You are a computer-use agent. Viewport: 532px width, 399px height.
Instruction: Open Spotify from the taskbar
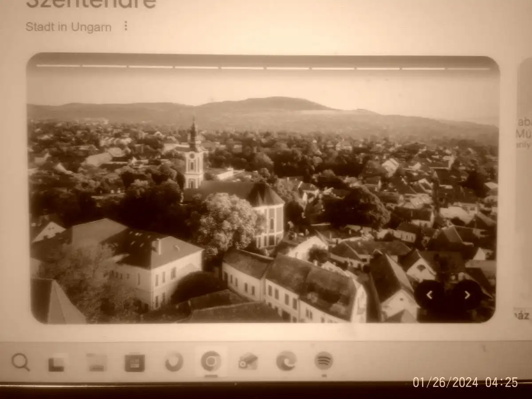tap(324, 360)
